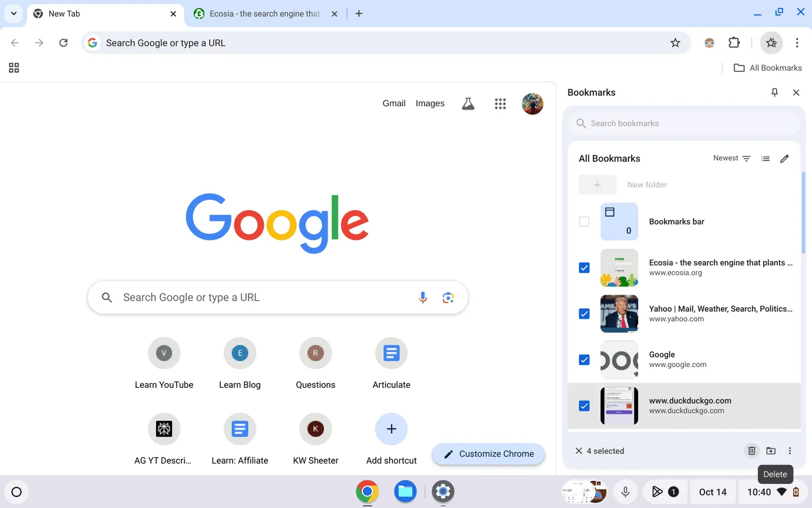Move selected bookmarks to folder icon

pos(771,451)
